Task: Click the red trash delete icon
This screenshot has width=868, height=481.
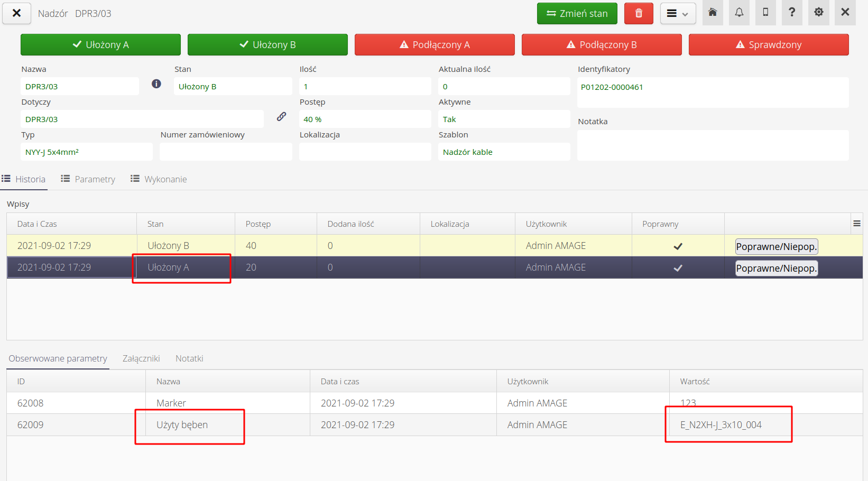Action: [x=639, y=14]
